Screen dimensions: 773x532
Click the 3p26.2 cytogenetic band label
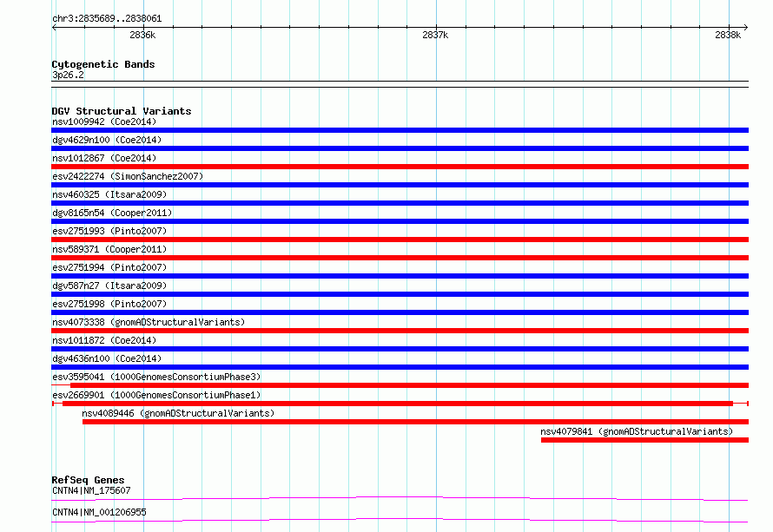click(x=68, y=75)
